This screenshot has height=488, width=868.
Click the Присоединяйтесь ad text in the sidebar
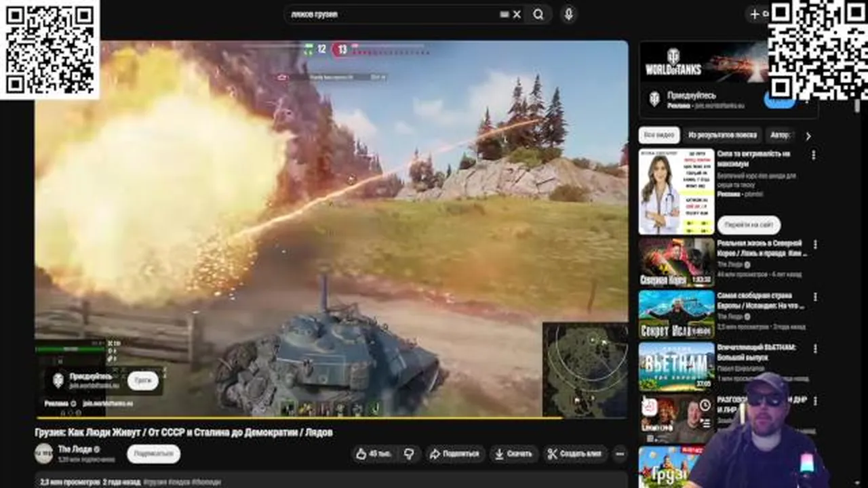coord(692,96)
